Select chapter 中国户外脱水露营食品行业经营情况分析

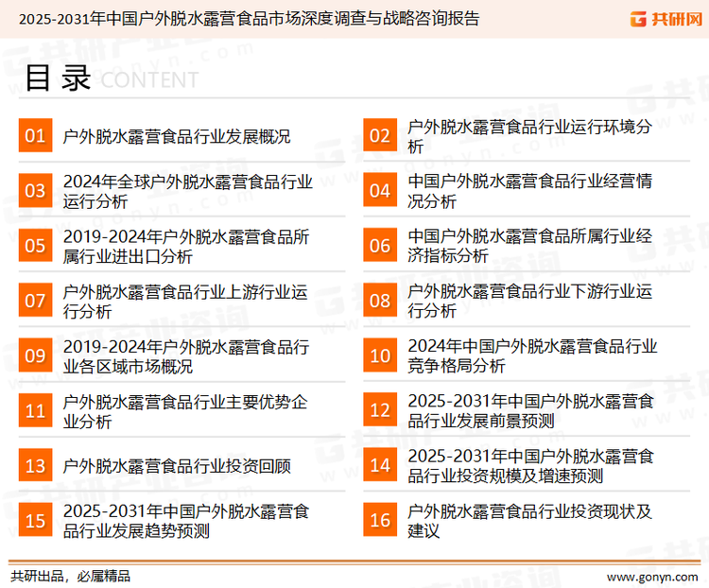coord(529,191)
